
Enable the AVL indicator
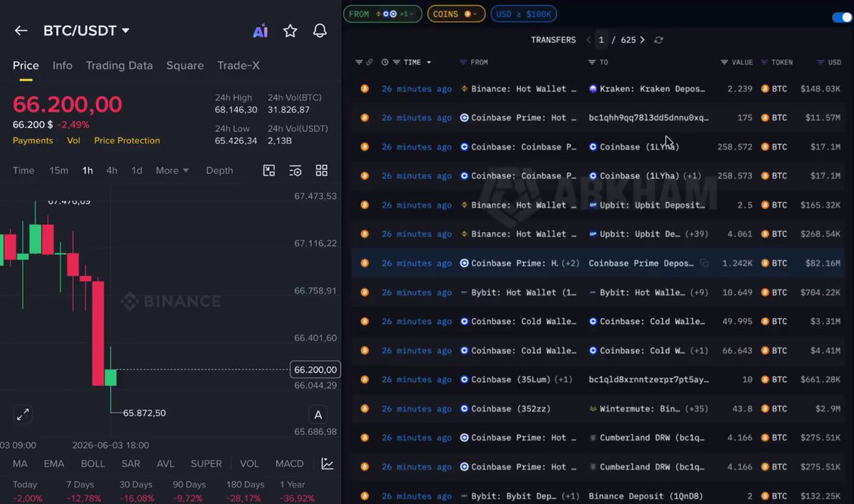pos(165,463)
